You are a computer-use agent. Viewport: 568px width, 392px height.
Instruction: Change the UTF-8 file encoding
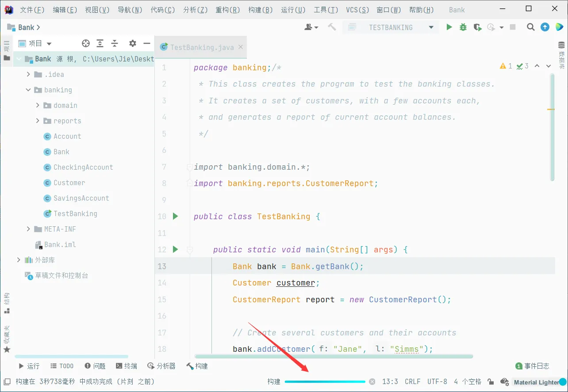pyautogui.click(x=437, y=381)
